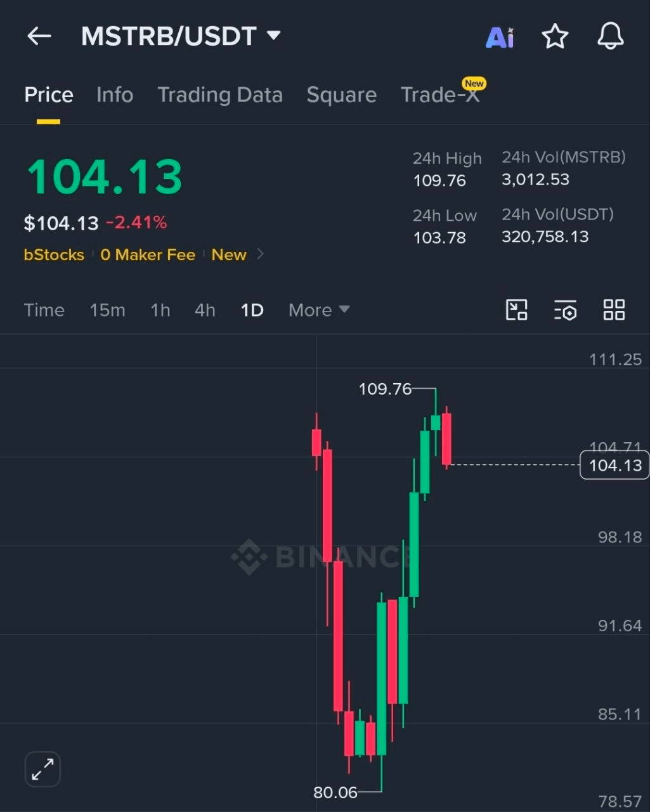Switch to the Info tab

[115, 95]
